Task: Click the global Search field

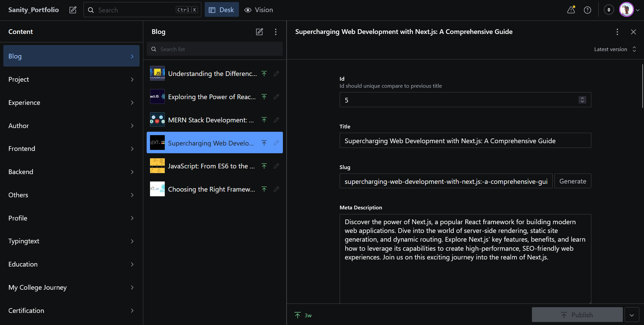Action: (142, 10)
